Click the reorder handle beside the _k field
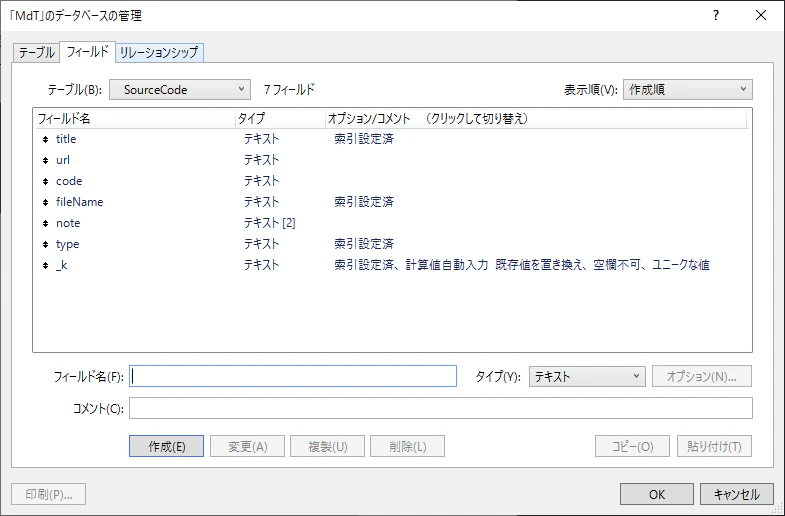This screenshot has width=785, height=516. (x=46, y=266)
